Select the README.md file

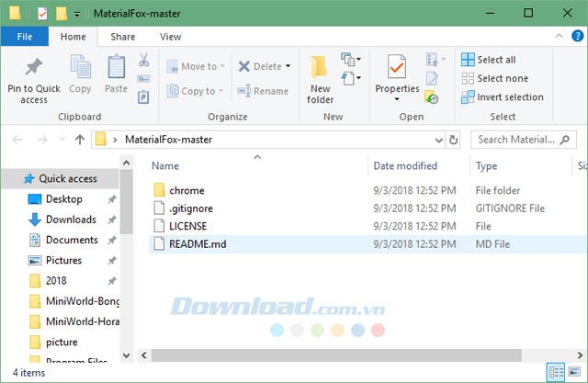(367, 244)
